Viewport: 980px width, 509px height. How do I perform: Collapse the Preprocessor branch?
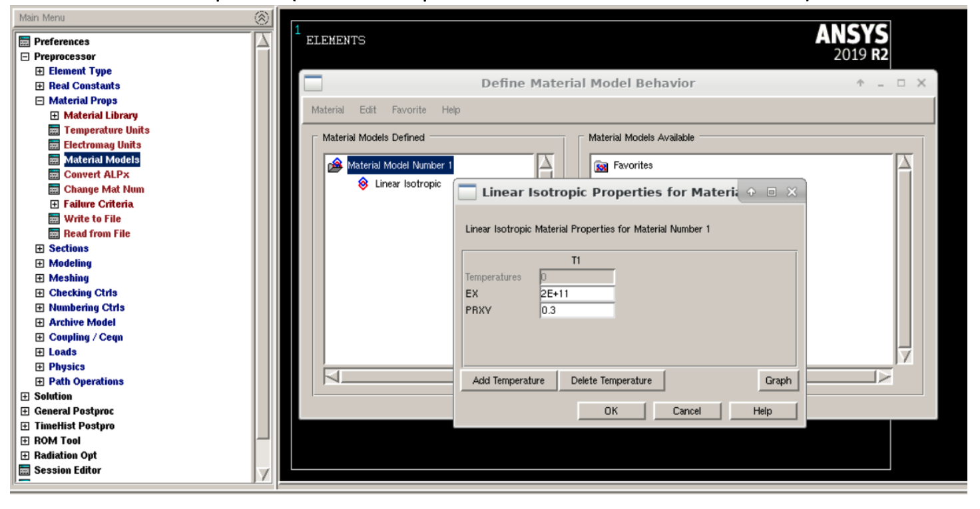tap(25, 57)
